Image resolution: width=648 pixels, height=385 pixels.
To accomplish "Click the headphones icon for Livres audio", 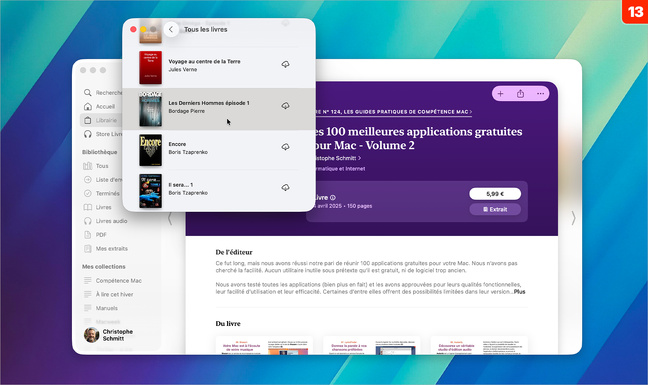I will pyautogui.click(x=88, y=221).
